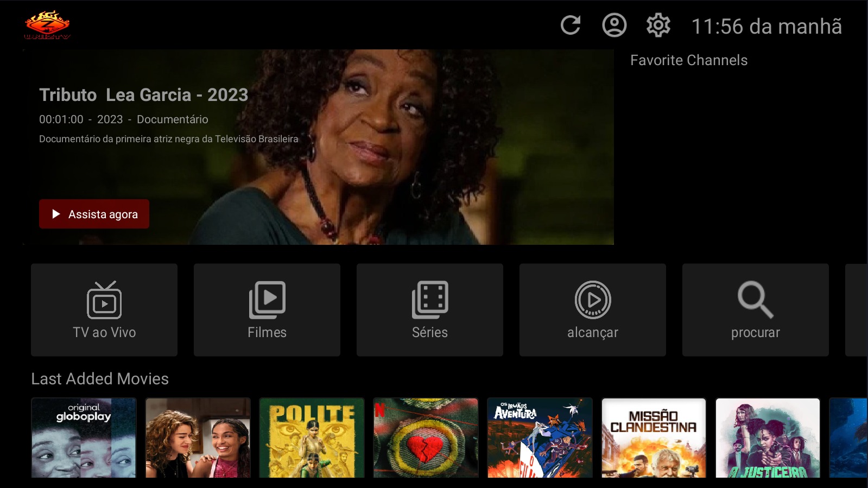
Task: Select the Séries category tile
Action: 430,310
